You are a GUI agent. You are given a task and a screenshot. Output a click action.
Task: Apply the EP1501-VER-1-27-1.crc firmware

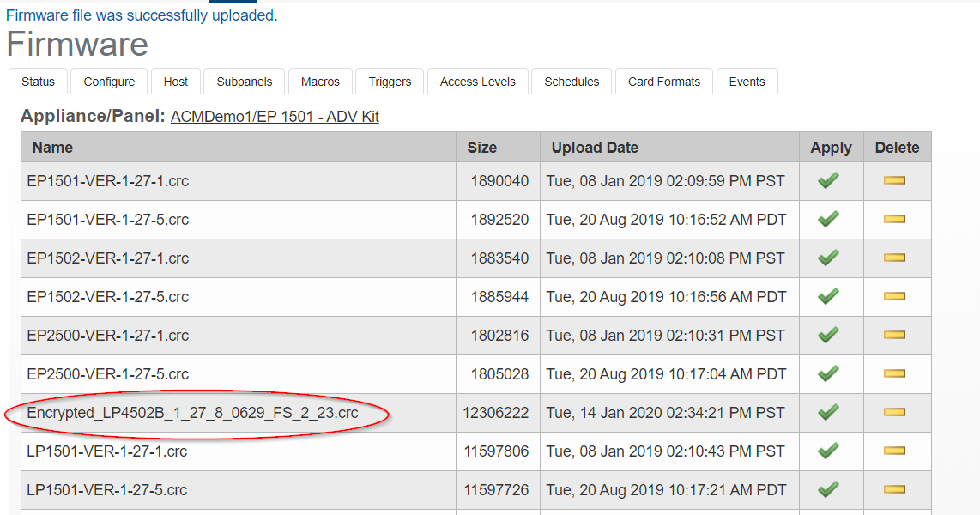pyautogui.click(x=828, y=180)
